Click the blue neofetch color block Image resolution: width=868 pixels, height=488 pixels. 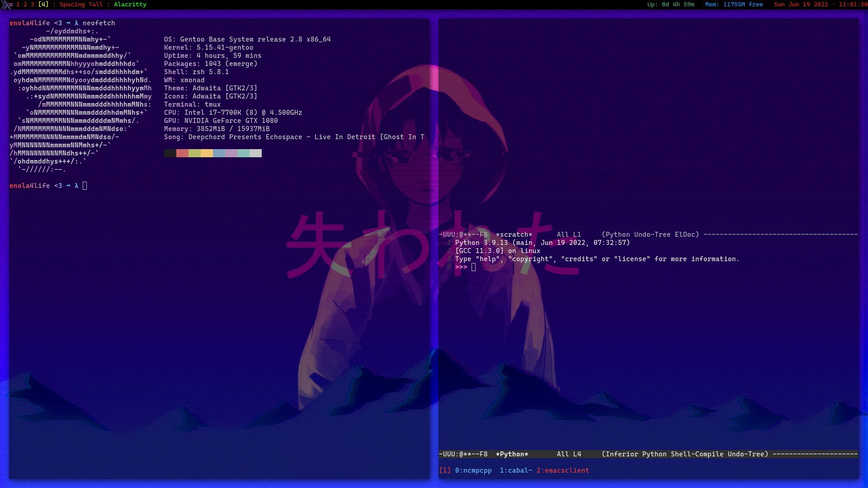(x=219, y=153)
